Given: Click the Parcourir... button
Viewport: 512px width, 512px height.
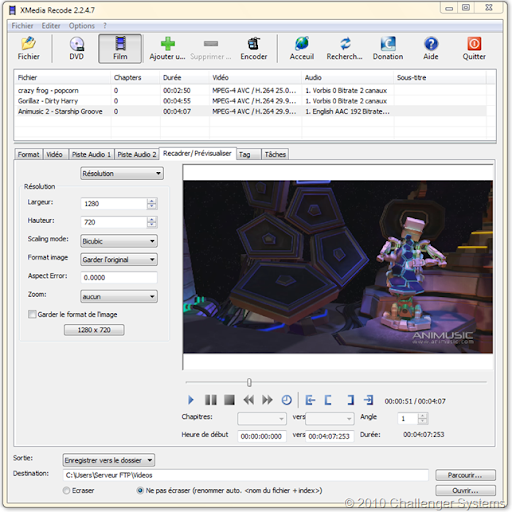Looking at the screenshot, I should [465, 475].
